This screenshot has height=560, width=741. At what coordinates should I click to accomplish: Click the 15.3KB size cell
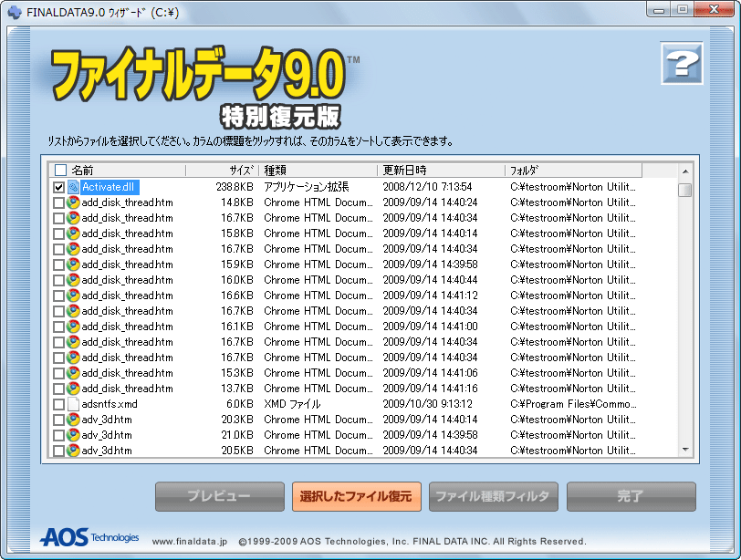point(237,373)
